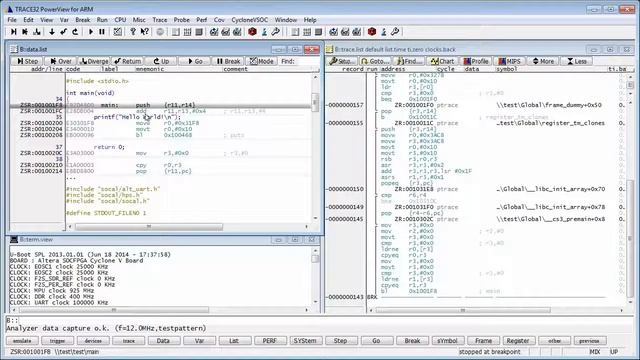
Task: Click the sYmbol softkey at bottom
Action: click(447, 340)
